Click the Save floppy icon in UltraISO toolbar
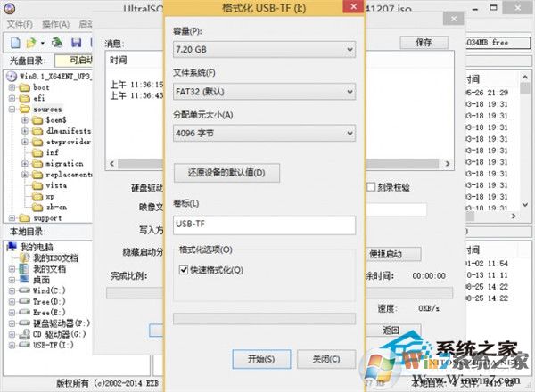535x392 pixels. 76,43
